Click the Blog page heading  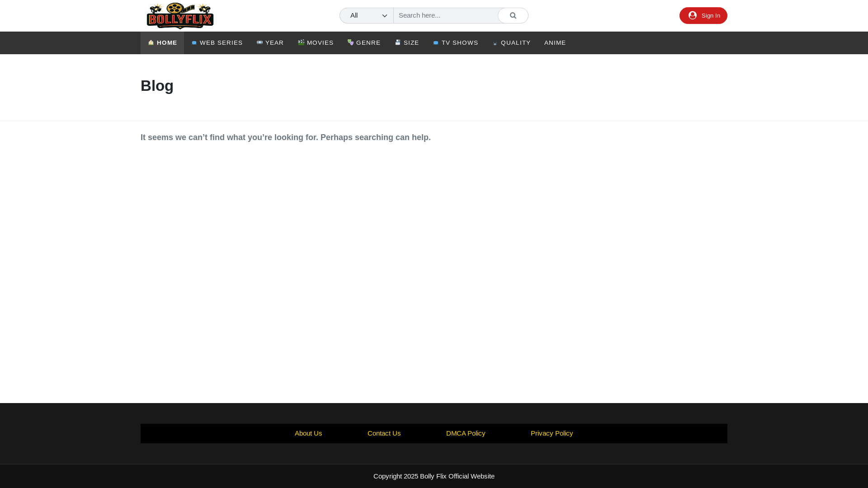click(x=157, y=86)
